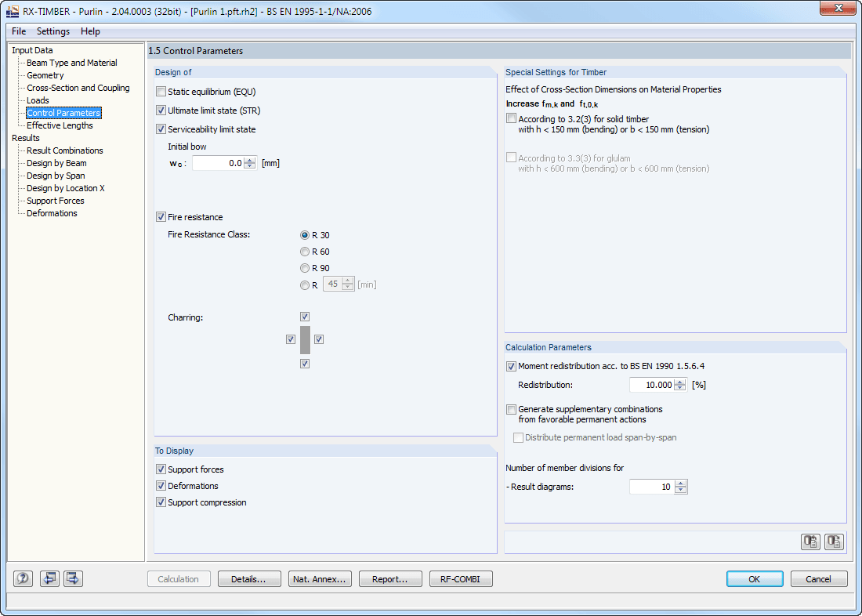Select the custom R fire resistance class
Viewport: 862px width, 616px height.
304,284
